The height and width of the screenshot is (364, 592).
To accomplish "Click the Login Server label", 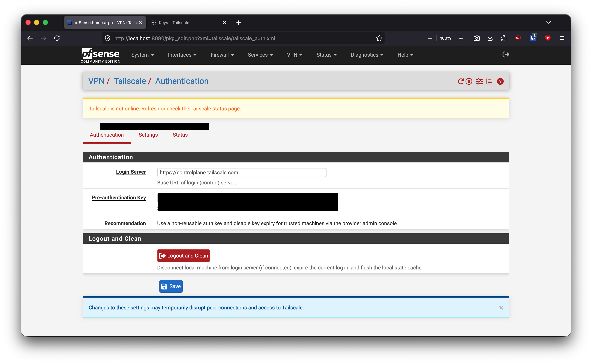I will pyautogui.click(x=131, y=172).
